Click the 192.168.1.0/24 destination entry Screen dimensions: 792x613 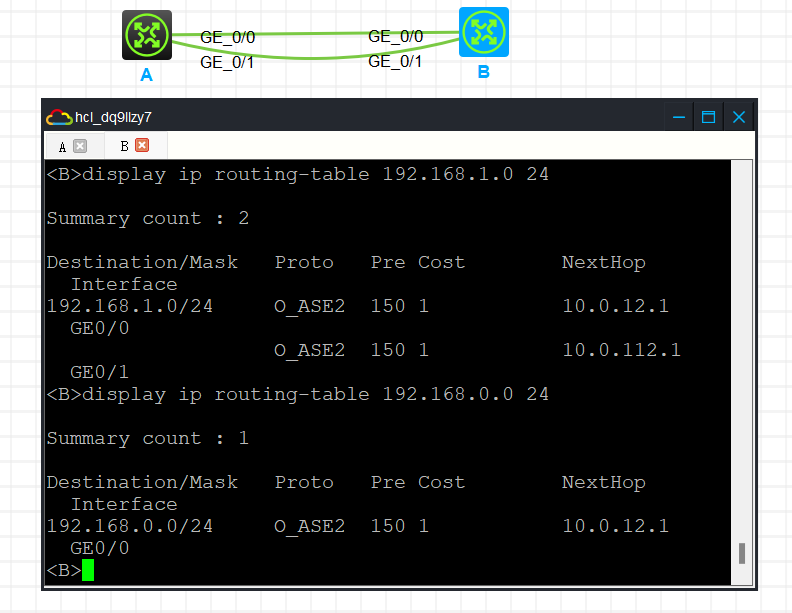click(x=130, y=306)
